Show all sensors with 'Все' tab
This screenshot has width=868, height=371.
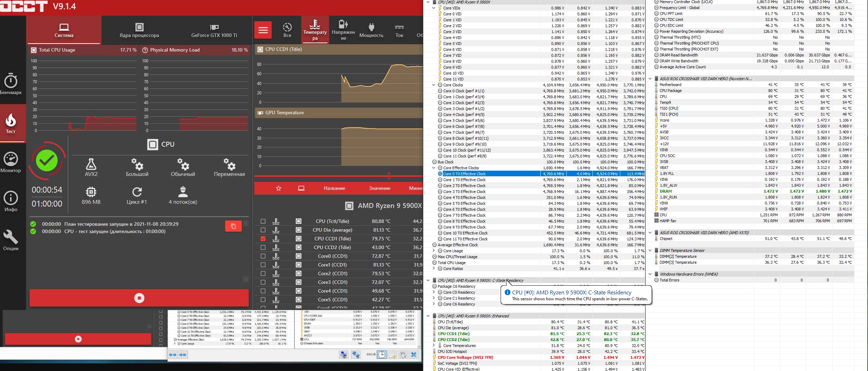point(287,30)
